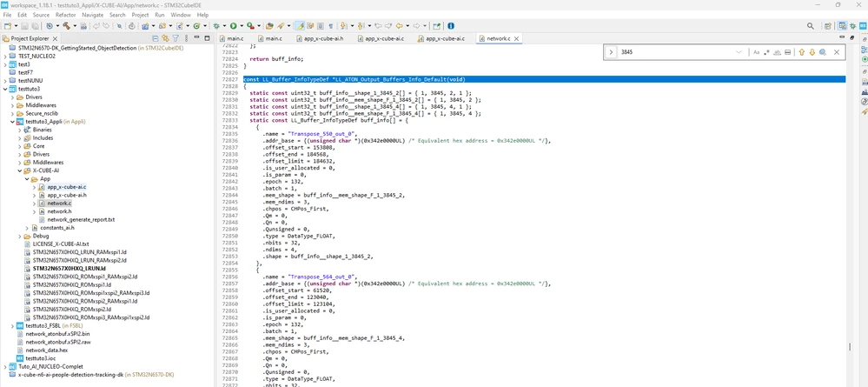Viewport: 868px width, 387px height.
Task: Click the Project Explorer filter icon
Action: coord(176,38)
